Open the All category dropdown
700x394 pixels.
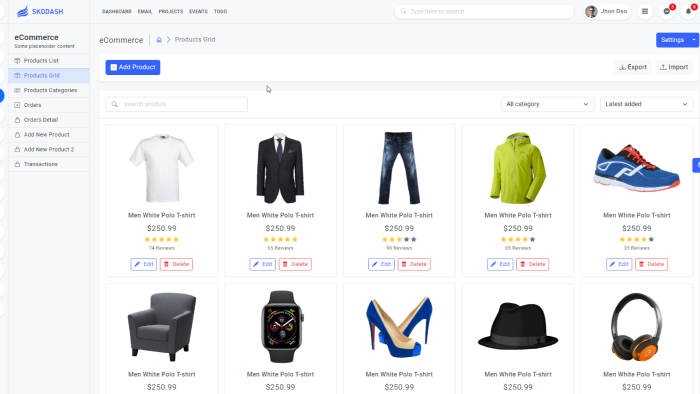tap(547, 104)
